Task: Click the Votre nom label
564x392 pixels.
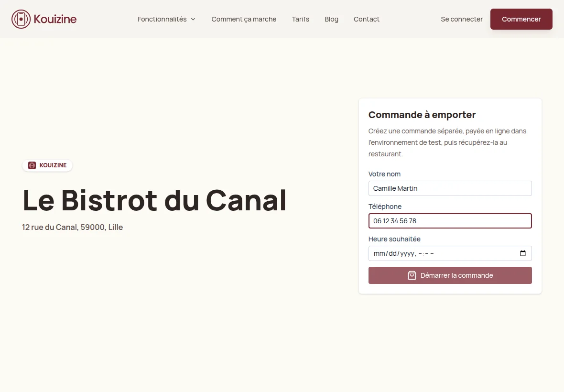Action: [x=384, y=174]
